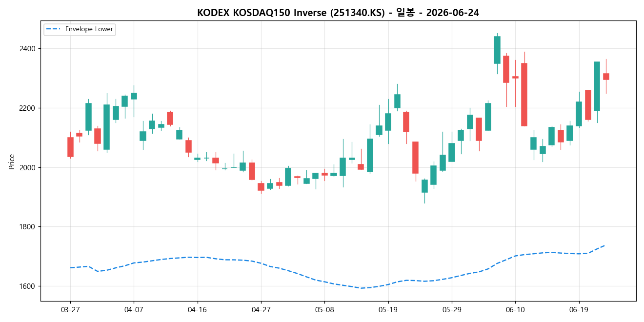The image size is (644, 322).
Task: Click the chart title KODEX KOSDAQ150 Inverse
Action: click(338, 13)
